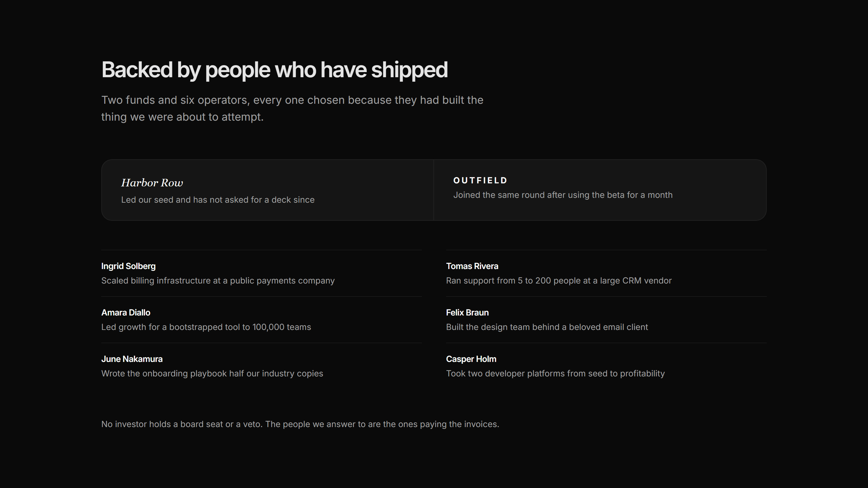Click the Harbor Row fund card
This screenshot has height=488, width=868.
268,190
